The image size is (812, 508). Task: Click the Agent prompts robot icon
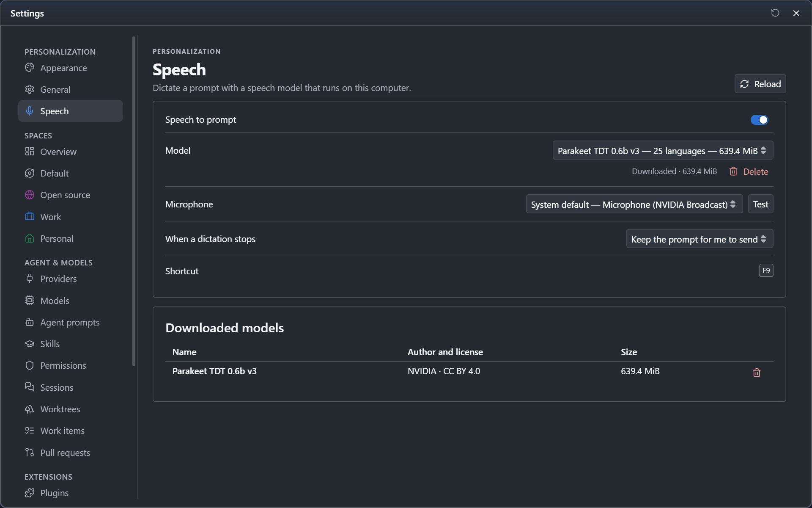[30, 322]
